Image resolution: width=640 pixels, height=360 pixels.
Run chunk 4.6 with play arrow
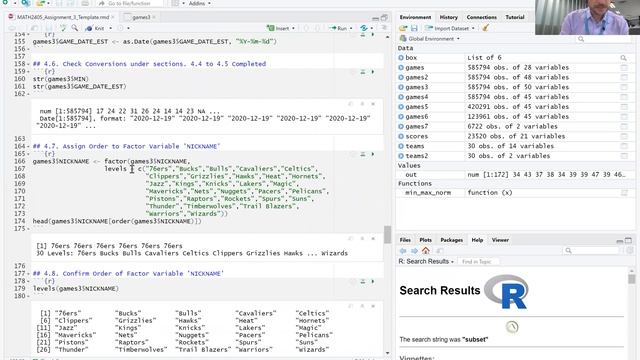[373, 72]
